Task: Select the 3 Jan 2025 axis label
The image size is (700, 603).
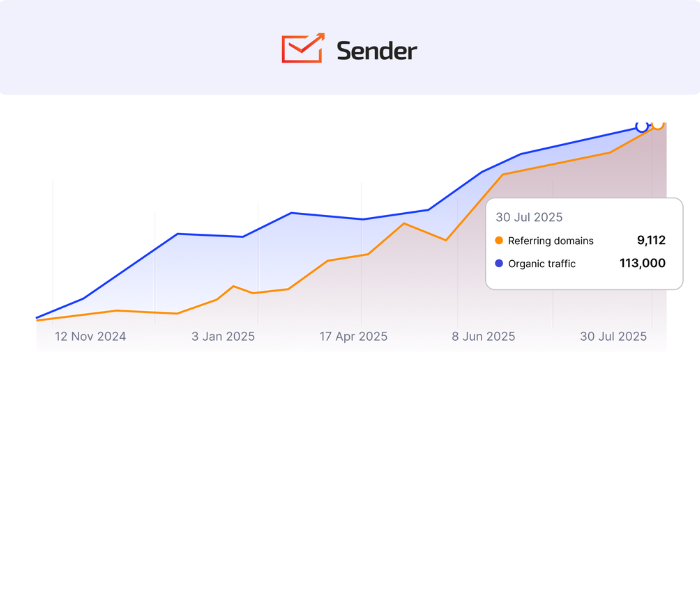Action: point(223,337)
